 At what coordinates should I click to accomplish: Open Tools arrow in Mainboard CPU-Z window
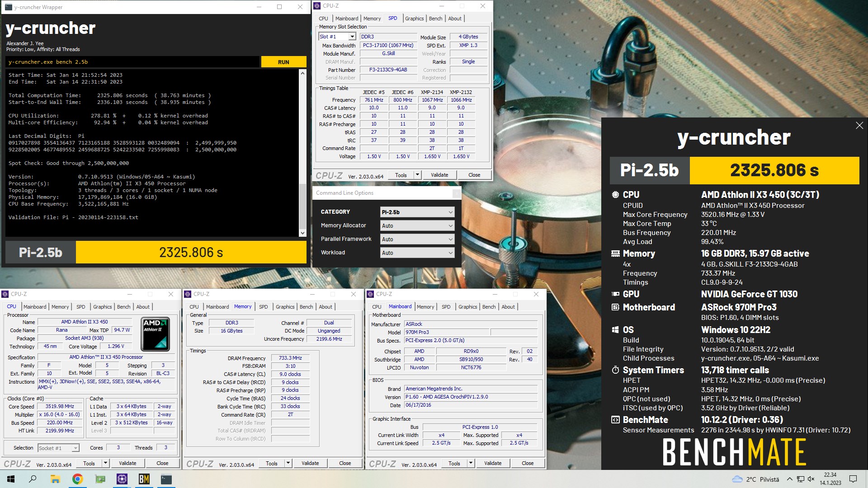coord(471,463)
